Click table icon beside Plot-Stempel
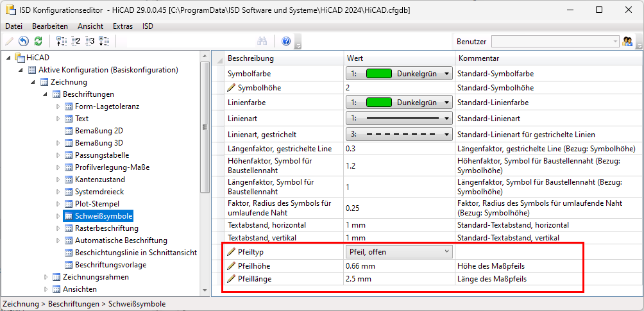Screen dimensions: 644x311 69,204
